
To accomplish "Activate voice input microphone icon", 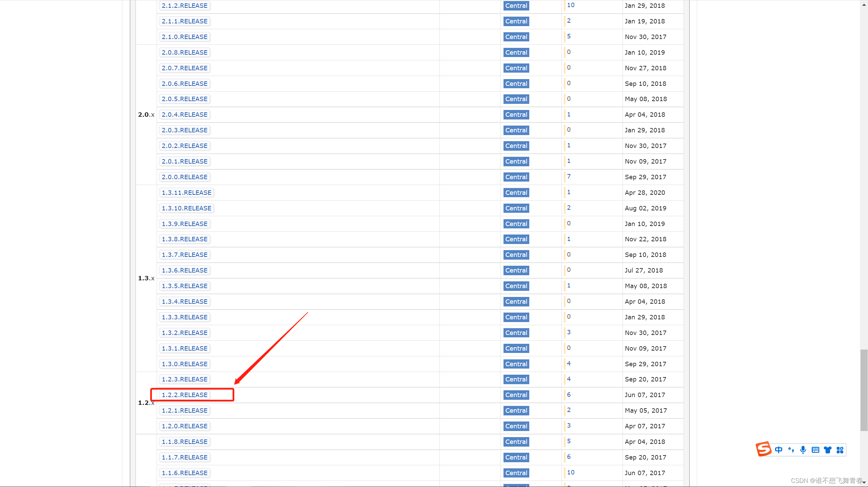I will pos(803,450).
